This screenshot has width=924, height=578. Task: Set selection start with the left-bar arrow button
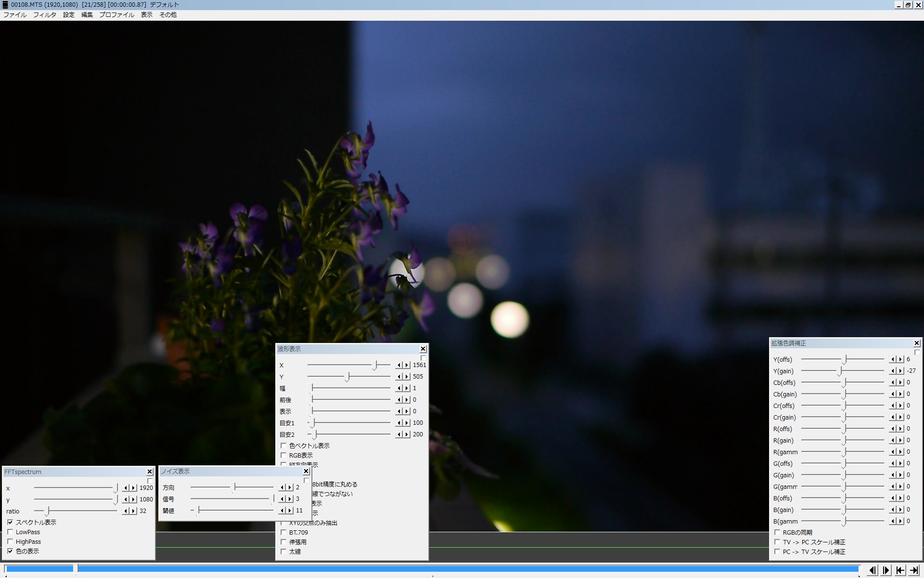click(x=900, y=570)
